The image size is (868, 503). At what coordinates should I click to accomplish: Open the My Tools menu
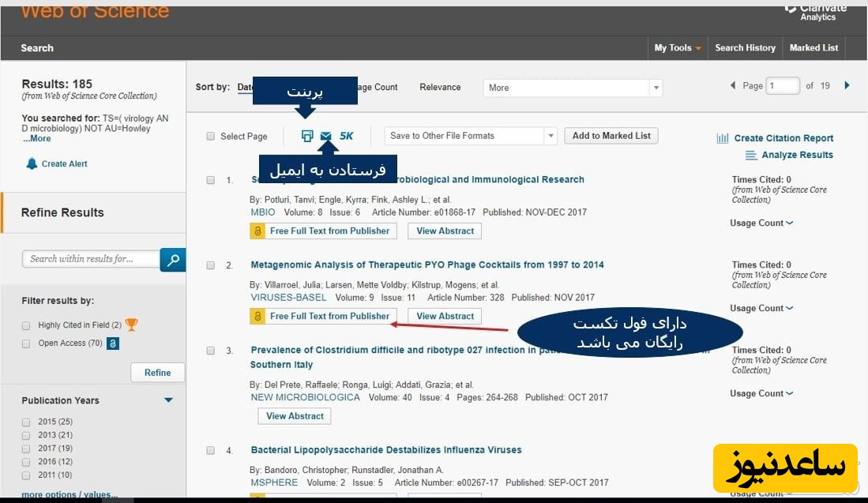[x=677, y=47]
